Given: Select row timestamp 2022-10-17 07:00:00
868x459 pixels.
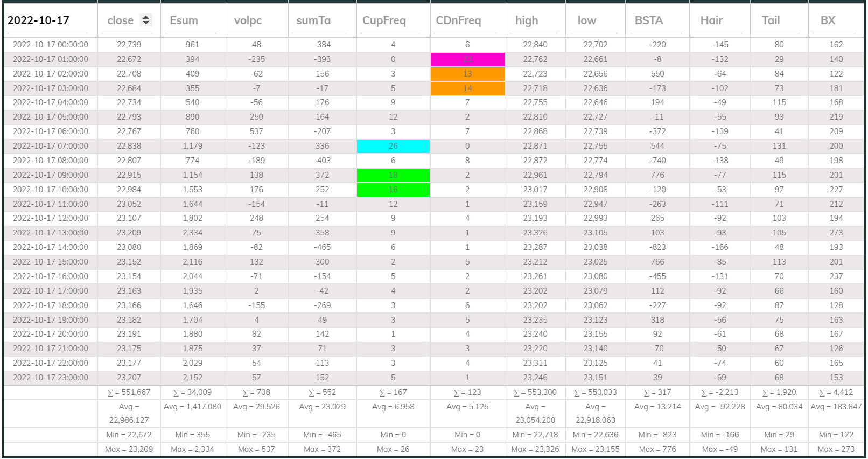Looking at the screenshot, I should click(51, 146).
